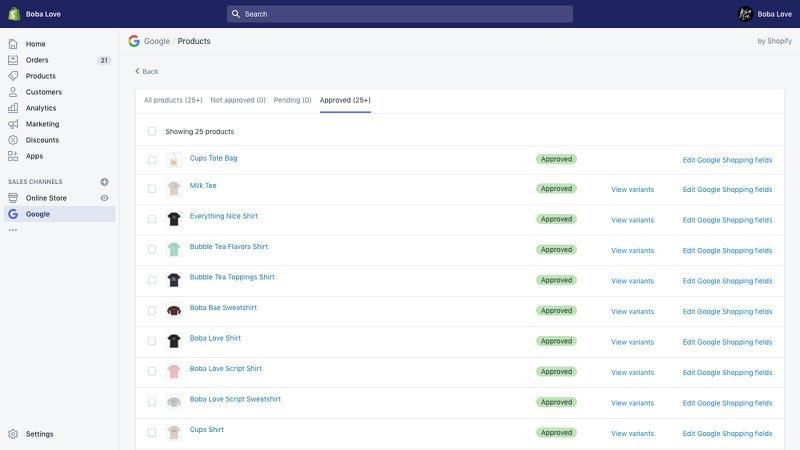Image resolution: width=800 pixels, height=450 pixels.
Task: Edit Google Shopping fields for Boba Bae Sweatshirt
Action: 727,311
